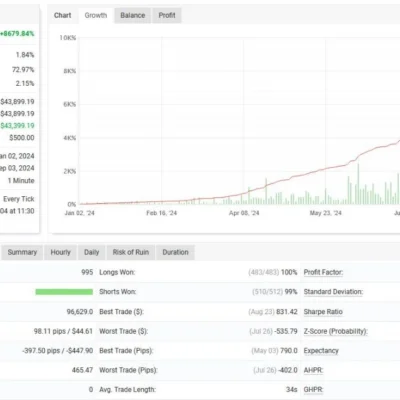Image resolution: width=400 pixels, height=400 pixels.
Task: Select the -397.50 pips / -$447.90 value
Action: [x=58, y=351]
